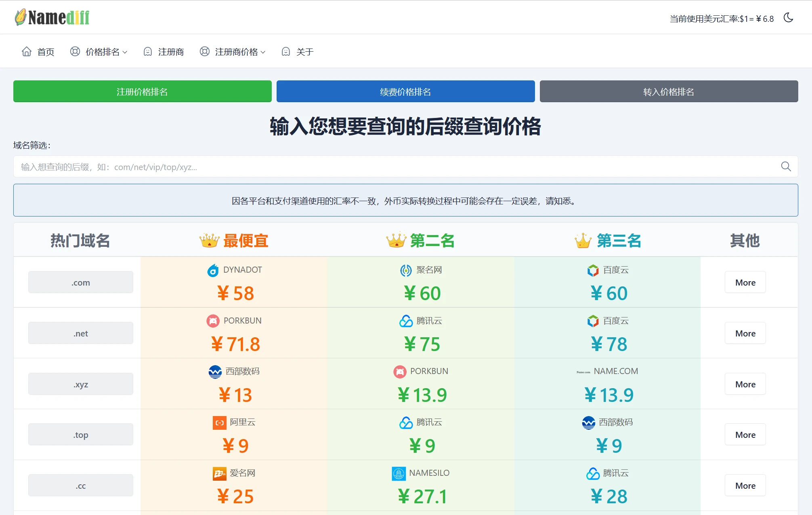Click the ¥27.1 Namesilo .cc price

[422, 496]
